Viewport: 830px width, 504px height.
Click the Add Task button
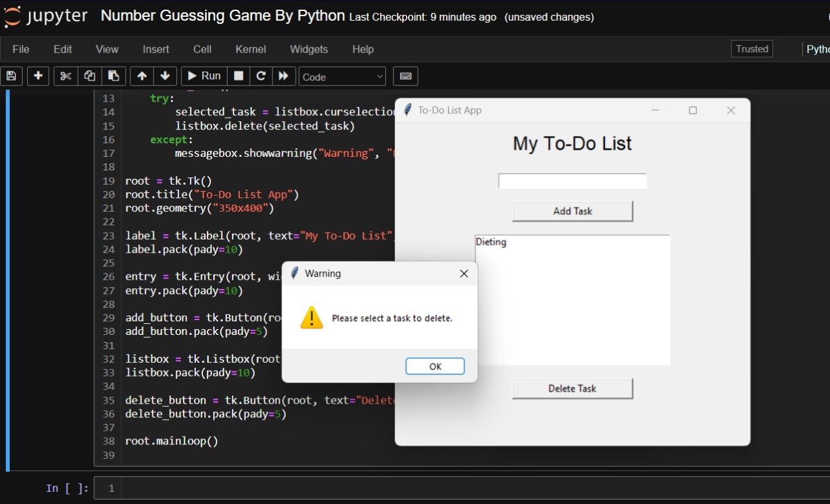tap(572, 211)
